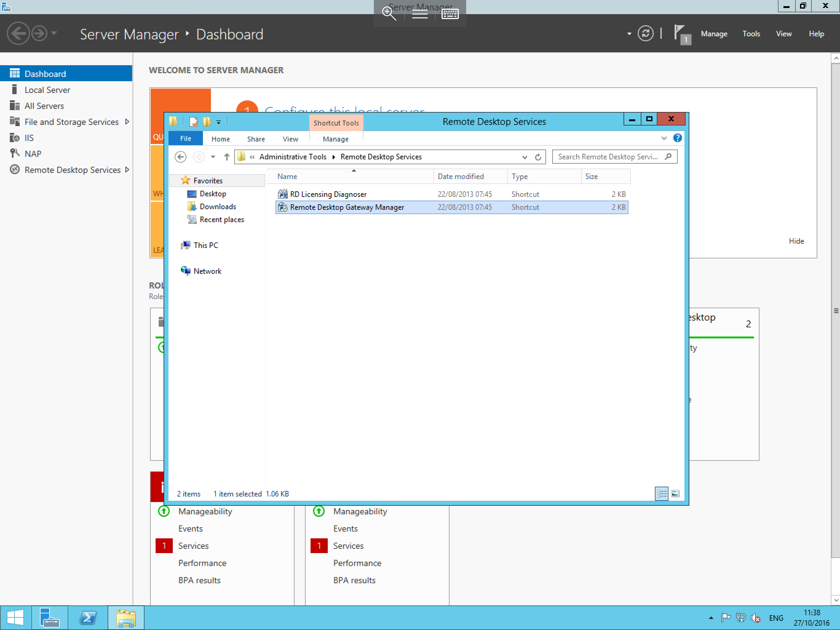Open Server Manager from taskbar
Viewport: 840px width, 630px height.
[x=50, y=617]
